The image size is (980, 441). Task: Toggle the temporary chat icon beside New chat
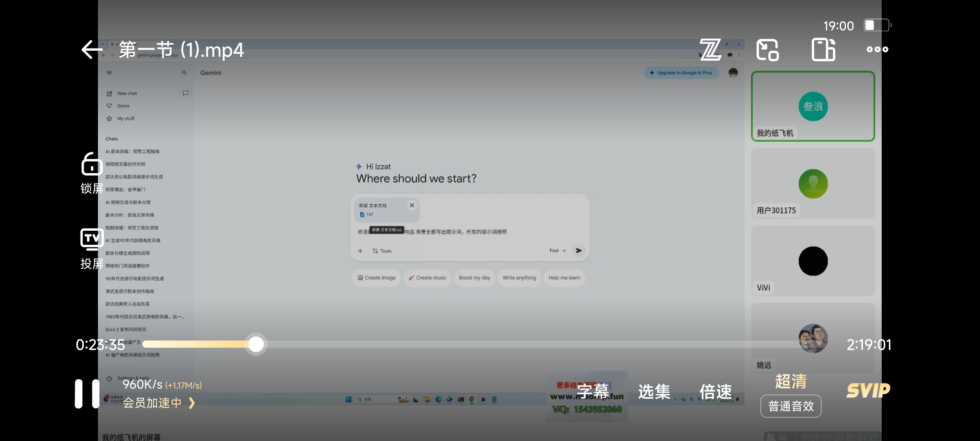tap(185, 93)
